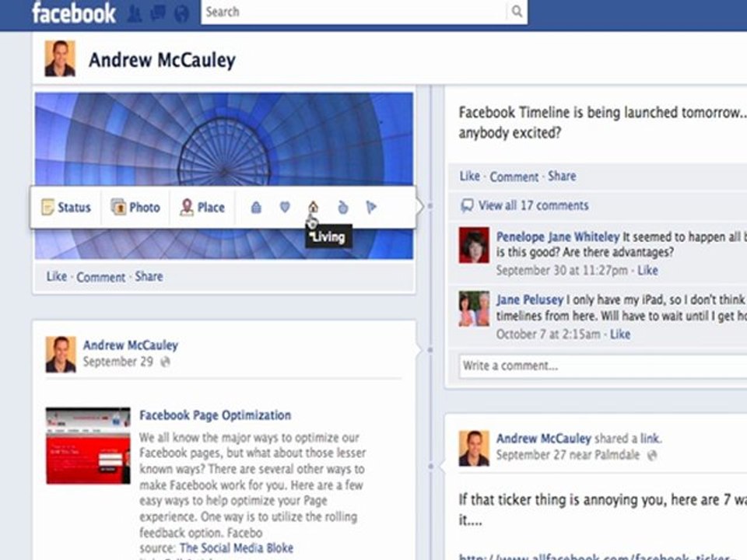Screen dimensions: 747x560
Task: Open friend requests icon in top bar
Action: (x=135, y=13)
